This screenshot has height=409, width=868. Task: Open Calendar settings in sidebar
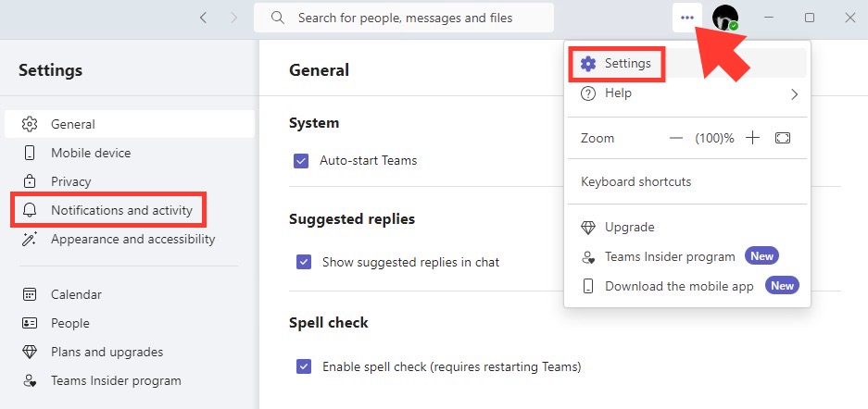[x=130, y=294]
